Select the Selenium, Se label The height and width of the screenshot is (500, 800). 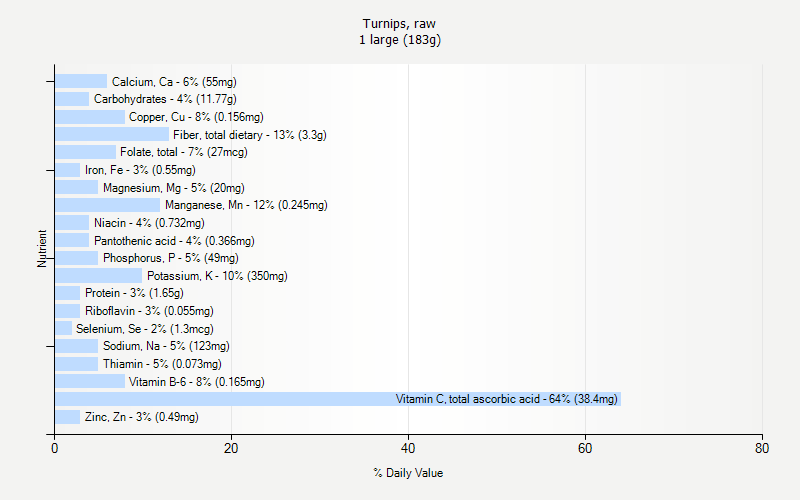(x=144, y=329)
